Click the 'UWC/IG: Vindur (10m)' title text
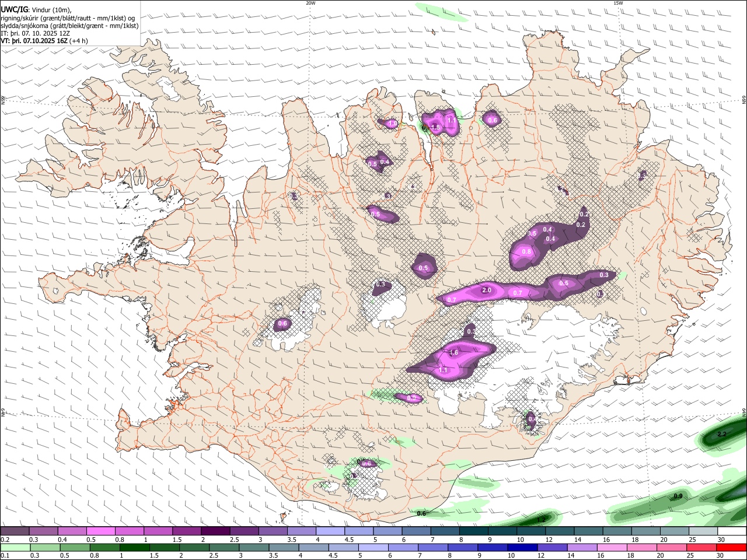 click(36, 9)
